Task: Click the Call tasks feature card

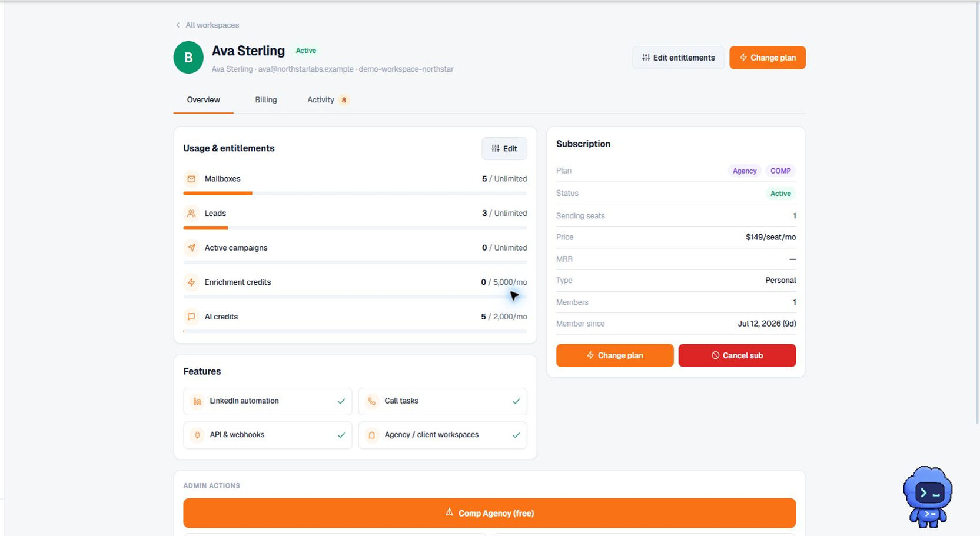Action: [x=443, y=401]
